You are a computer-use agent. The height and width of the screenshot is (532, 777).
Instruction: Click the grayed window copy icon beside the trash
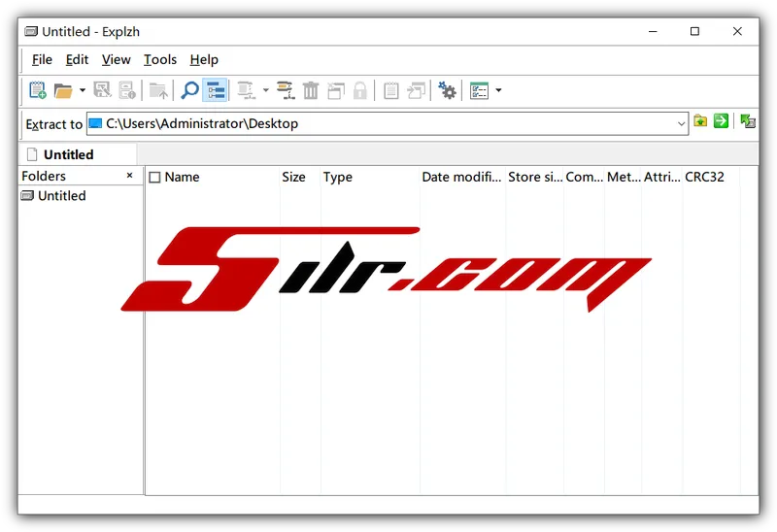336,90
